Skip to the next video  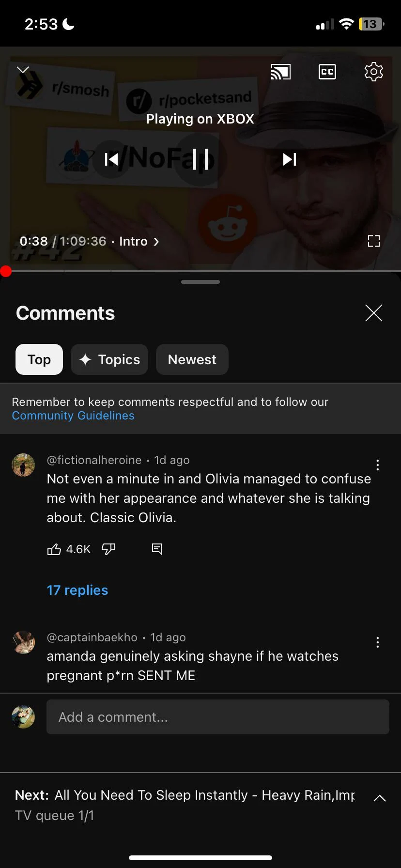click(x=289, y=159)
